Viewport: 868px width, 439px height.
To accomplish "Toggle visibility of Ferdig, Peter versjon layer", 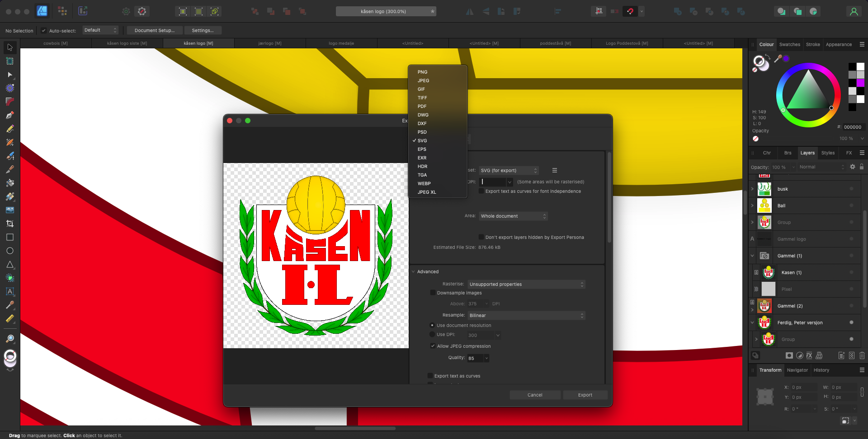I will (x=851, y=322).
